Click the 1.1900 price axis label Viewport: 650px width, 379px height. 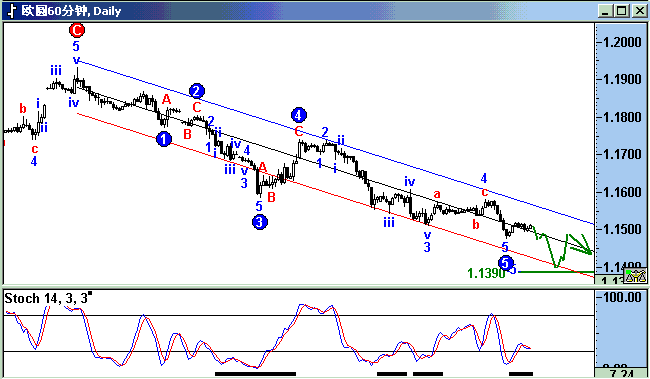click(621, 79)
